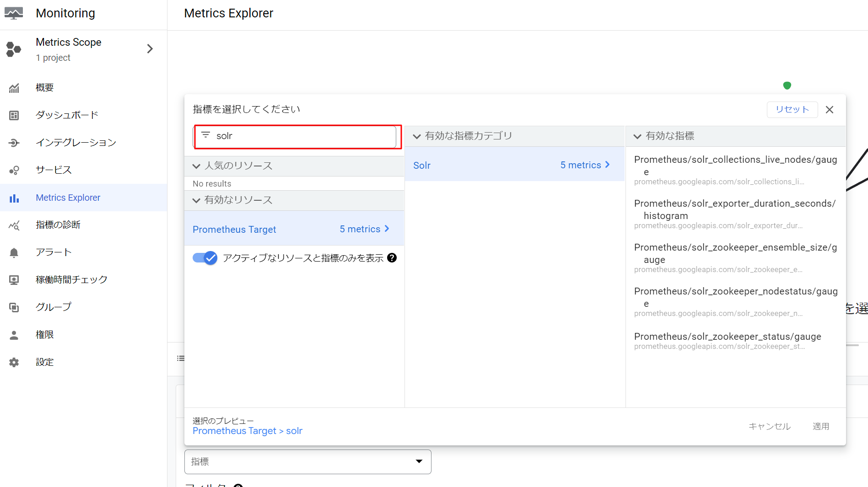Select solr_zookeeper_nodestatus/gauge metric

coord(735,301)
